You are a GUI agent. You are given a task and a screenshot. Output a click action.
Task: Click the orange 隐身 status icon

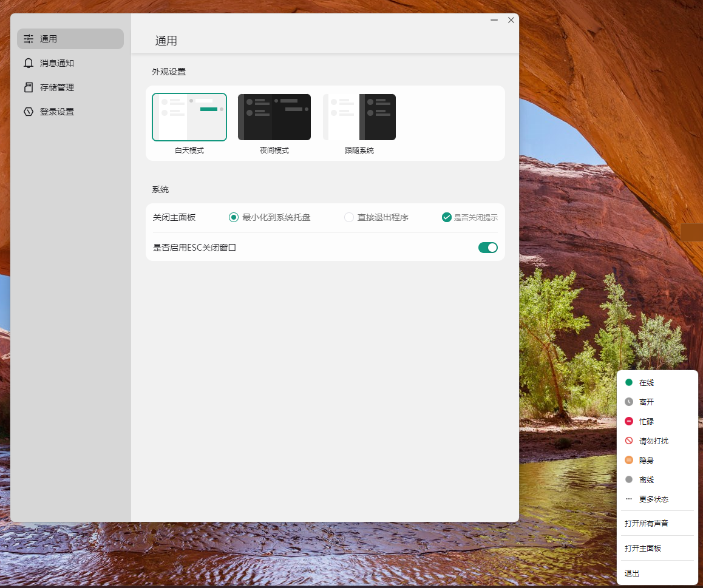coord(628,461)
